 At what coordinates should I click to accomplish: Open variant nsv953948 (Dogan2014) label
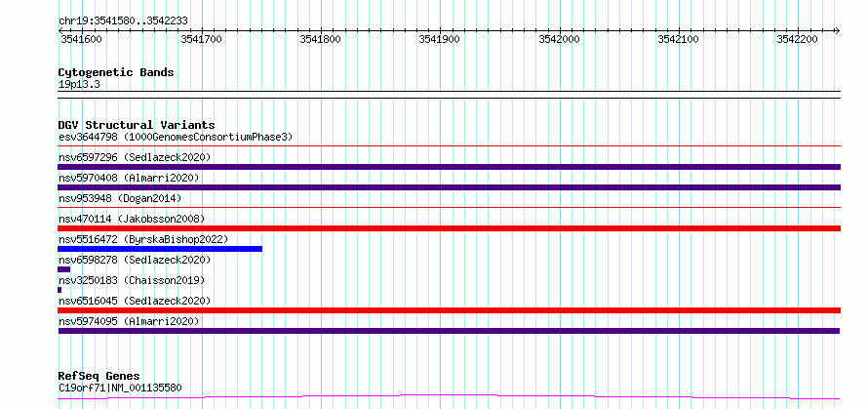pyautogui.click(x=120, y=198)
